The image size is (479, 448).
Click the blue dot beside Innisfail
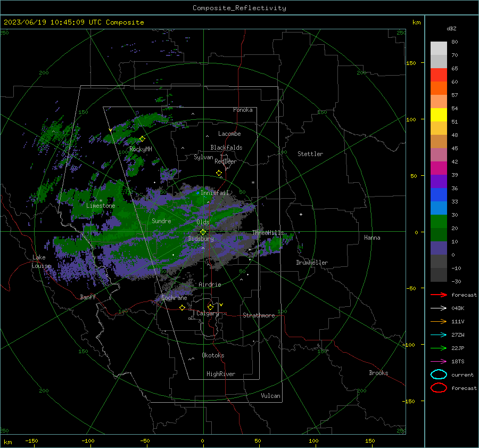click(198, 193)
